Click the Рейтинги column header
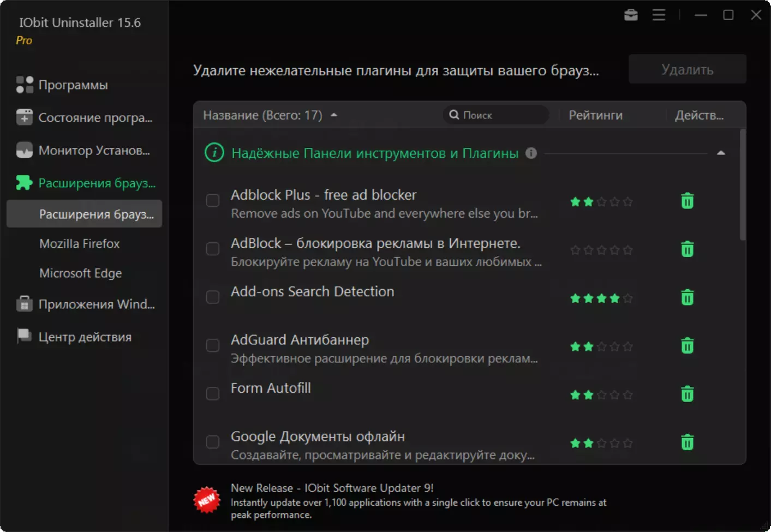771x532 pixels. 596,115
